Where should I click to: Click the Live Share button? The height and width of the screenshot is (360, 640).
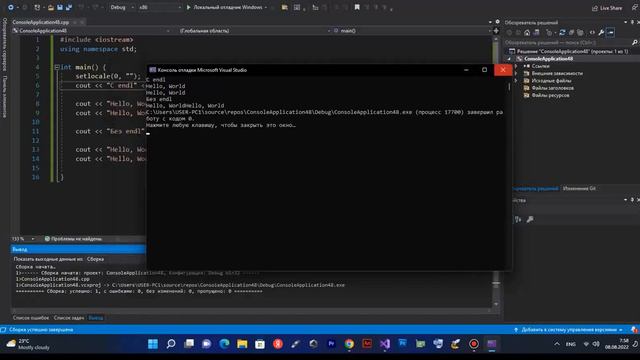tap(607, 8)
